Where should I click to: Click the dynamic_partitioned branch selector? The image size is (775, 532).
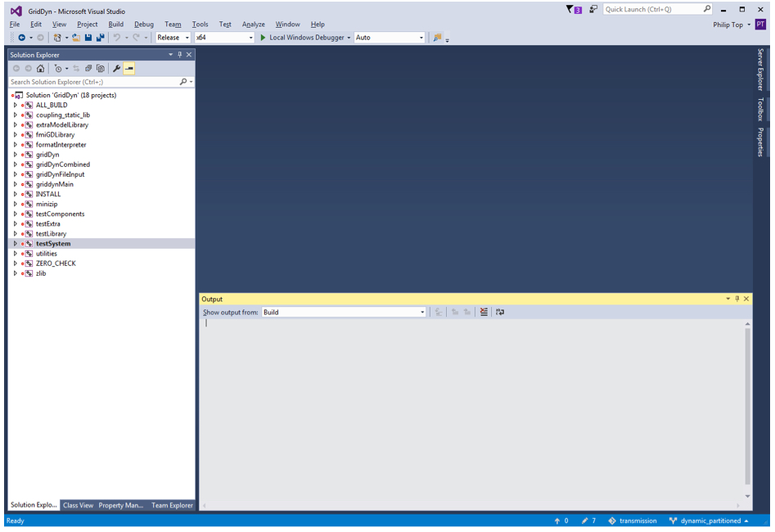click(709, 521)
